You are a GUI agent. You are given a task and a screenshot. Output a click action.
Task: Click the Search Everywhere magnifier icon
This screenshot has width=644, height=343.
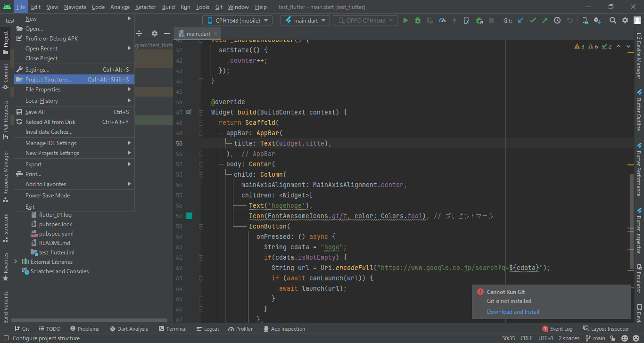click(613, 20)
